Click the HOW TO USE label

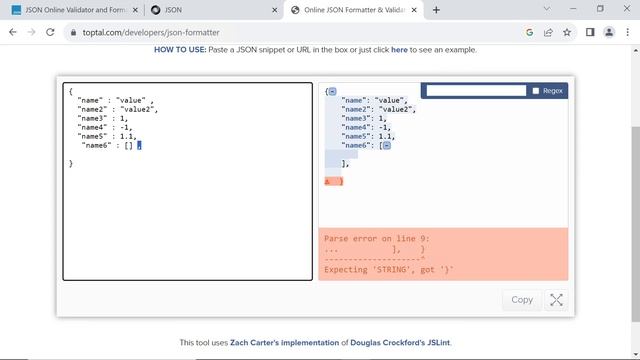180,50
